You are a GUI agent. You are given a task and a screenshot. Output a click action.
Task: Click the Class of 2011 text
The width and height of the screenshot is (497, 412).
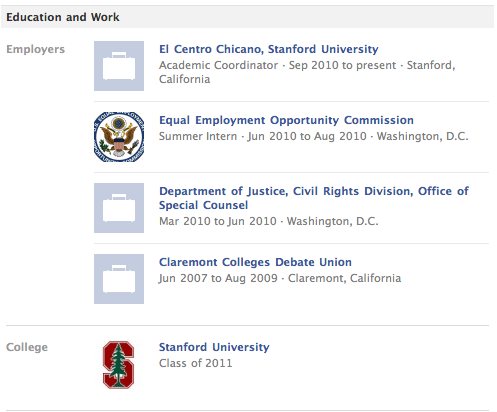[x=195, y=363]
